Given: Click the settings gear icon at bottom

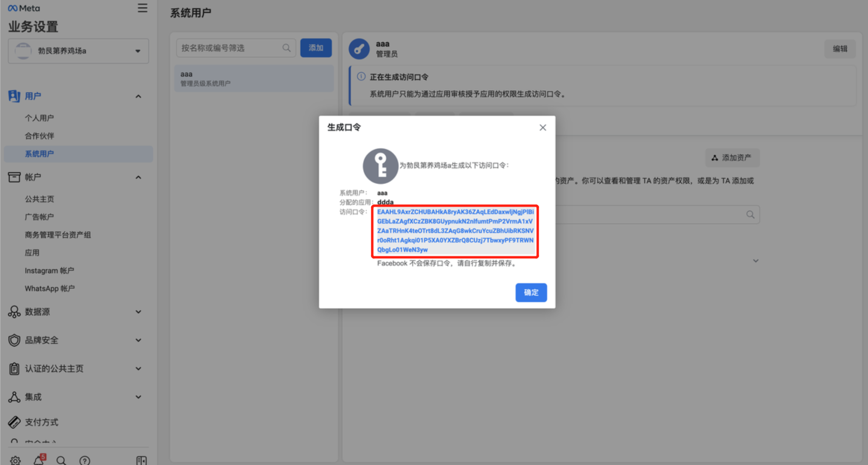Looking at the screenshot, I should click(x=15, y=460).
